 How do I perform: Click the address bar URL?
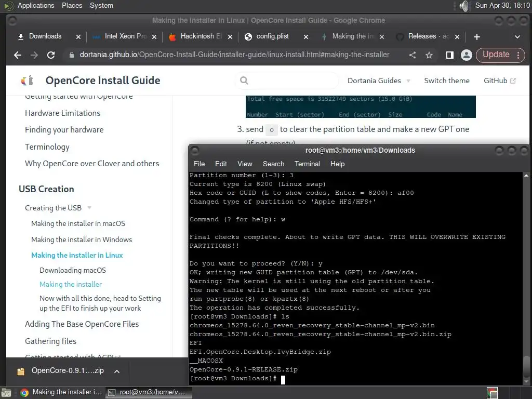(234, 55)
